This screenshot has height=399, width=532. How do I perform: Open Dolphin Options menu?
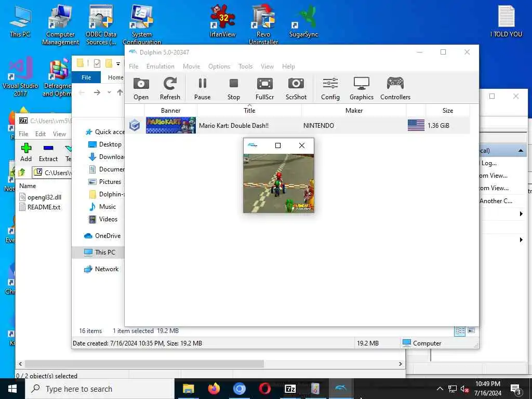click(x=219, y=66)
